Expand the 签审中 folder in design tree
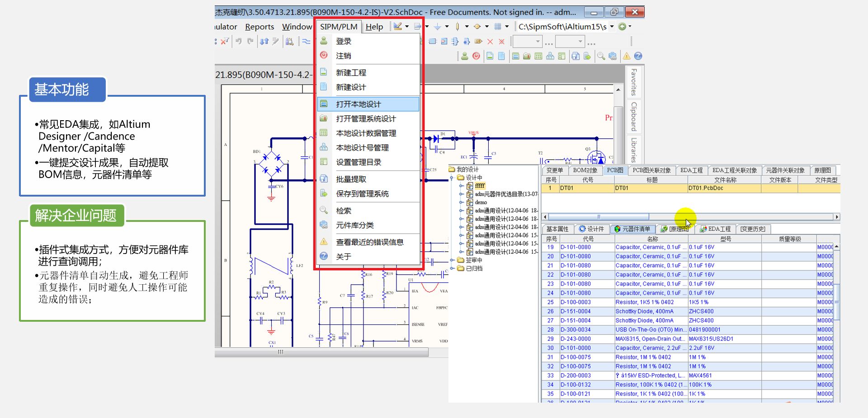This screenshot has height=418, width=868. 452,260
